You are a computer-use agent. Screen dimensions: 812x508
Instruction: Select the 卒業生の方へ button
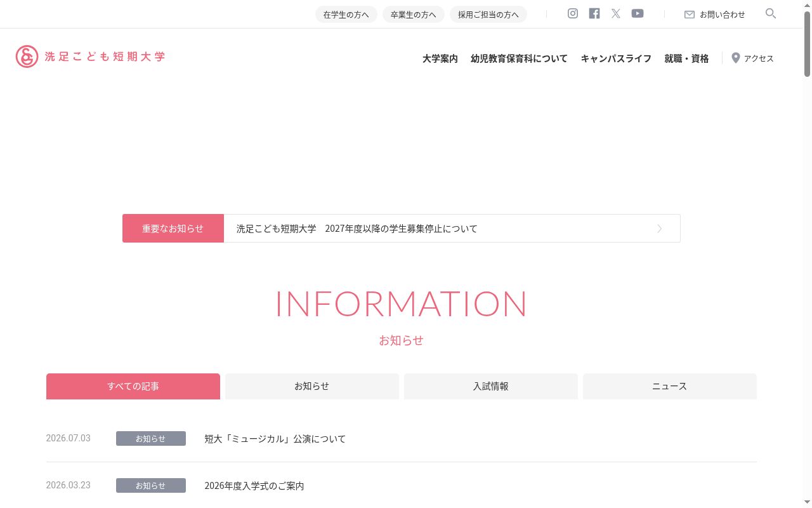click(x=414, y=15)
